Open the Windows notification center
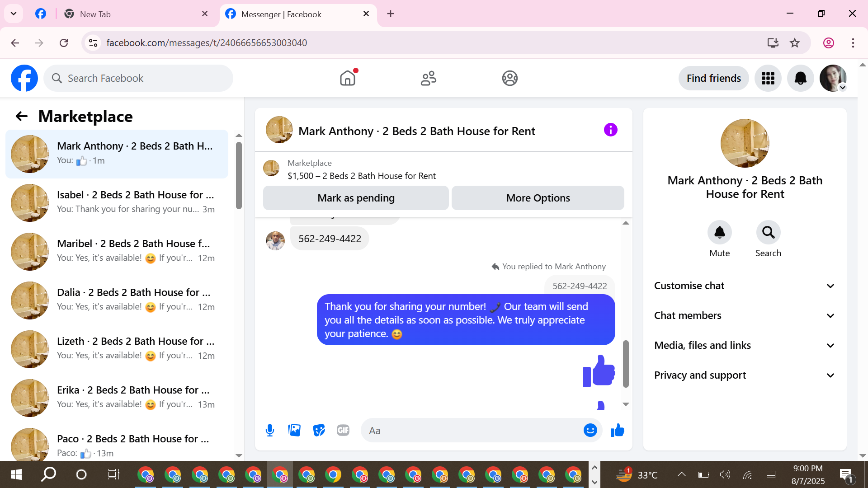This screenshot has height=488, width=868. click(846, 475)
